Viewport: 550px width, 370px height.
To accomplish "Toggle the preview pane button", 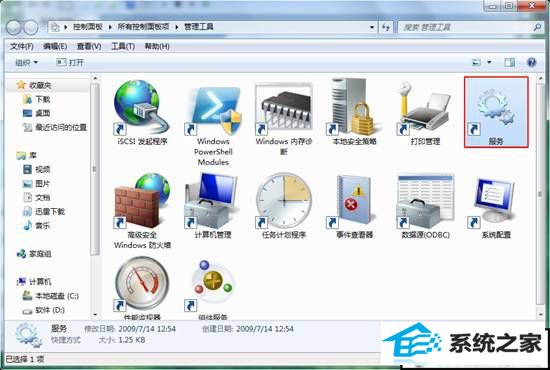I will (x=509, y=62).
